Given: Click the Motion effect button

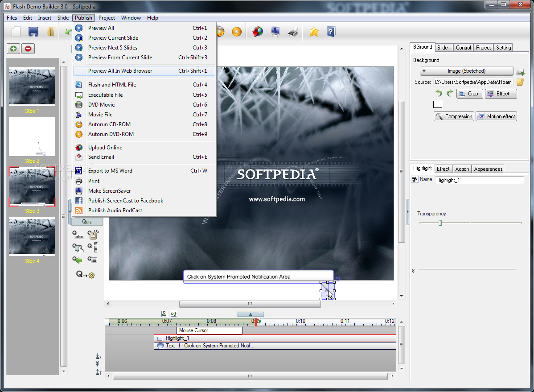Looking at the screenshot, I should (496, 116).
